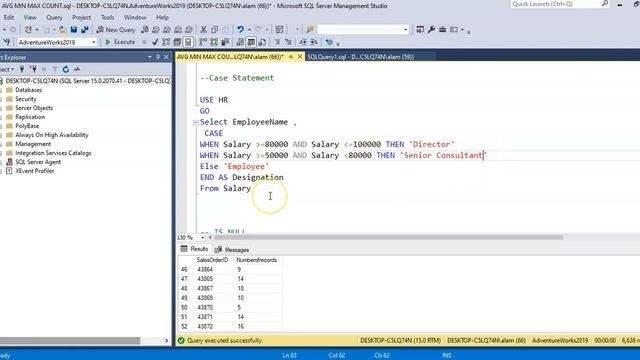
Task: Toggle Object Explorer auto-hide pin
Action: 158,57
